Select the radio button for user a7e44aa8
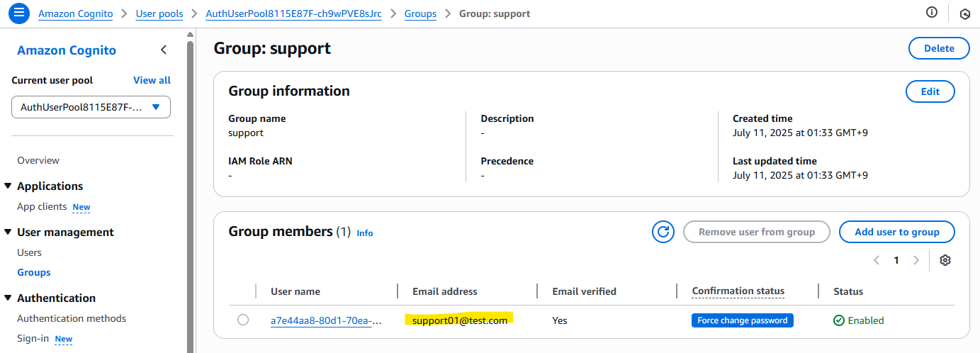The image size is (980, 353). 243,320
